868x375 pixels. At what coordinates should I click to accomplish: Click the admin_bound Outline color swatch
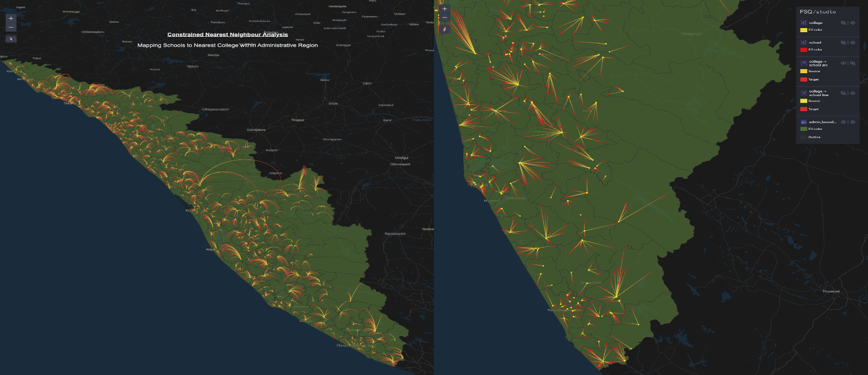pos(804,137)
